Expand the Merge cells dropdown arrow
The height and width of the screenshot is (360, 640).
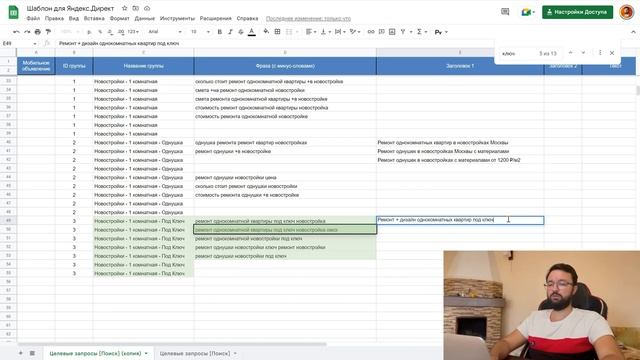tap(297, 32)
